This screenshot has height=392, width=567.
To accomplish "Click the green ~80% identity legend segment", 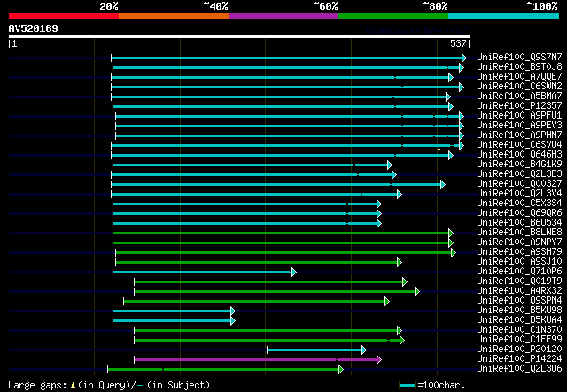I will 393,16.
